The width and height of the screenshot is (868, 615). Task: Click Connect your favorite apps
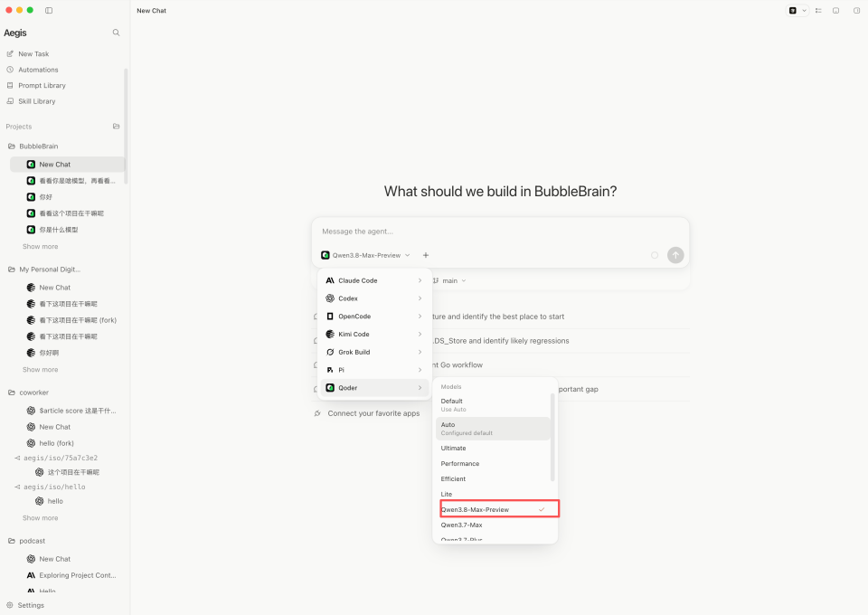(373, 413)
